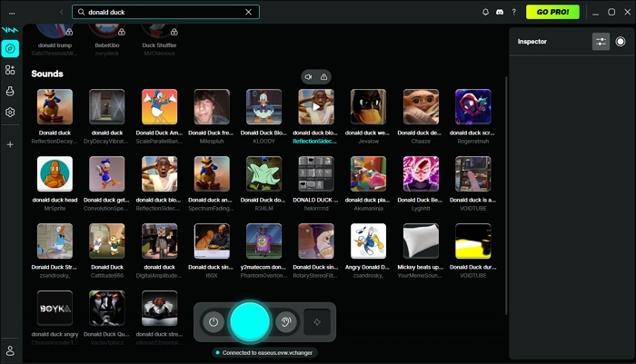Image resolution: width=636 pixels, height=364 pixels.
Task: Clear the search with the X icon
Action: coord(249,12)
